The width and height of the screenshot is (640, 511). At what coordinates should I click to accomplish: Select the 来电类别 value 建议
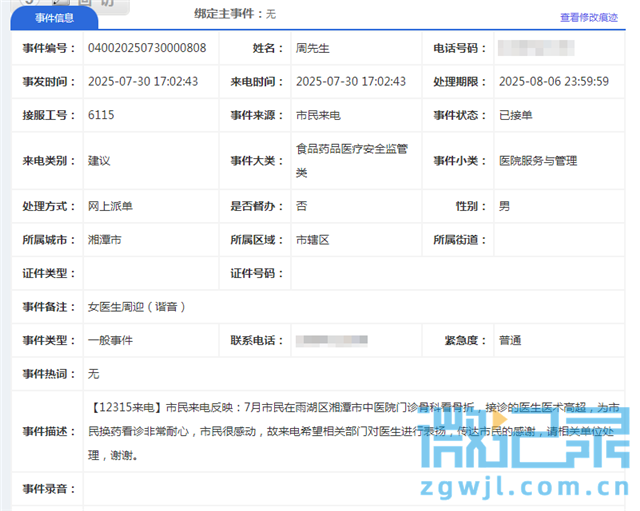coord(99,160)
